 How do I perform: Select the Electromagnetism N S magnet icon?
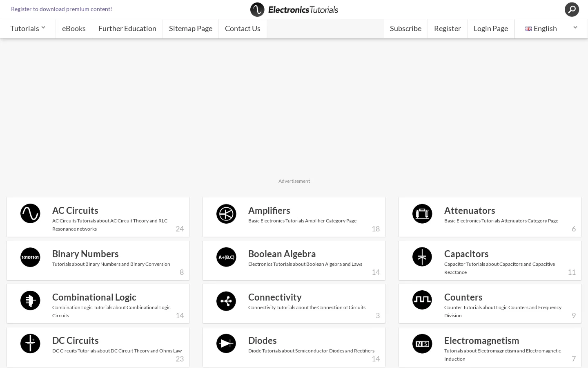[x=422, y=344]
